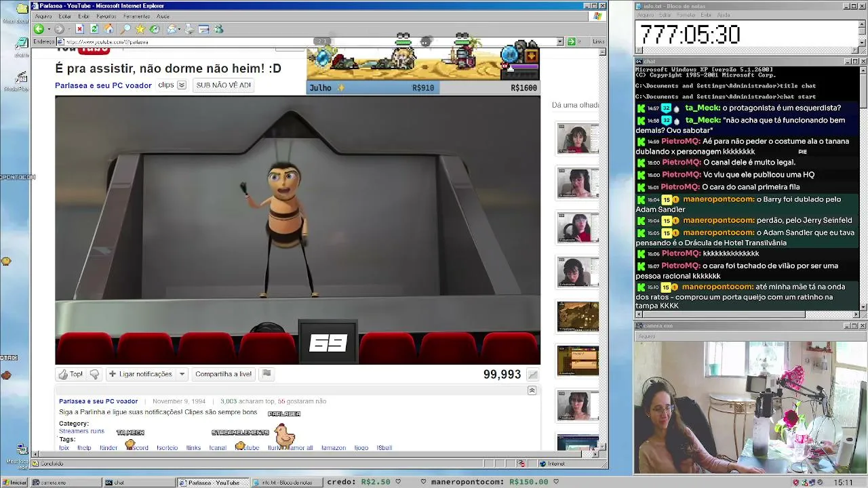Screen dimensions: 868x488
Task: Open the first suggested video thumbnail in the sidebar
Action: [578, 138]
